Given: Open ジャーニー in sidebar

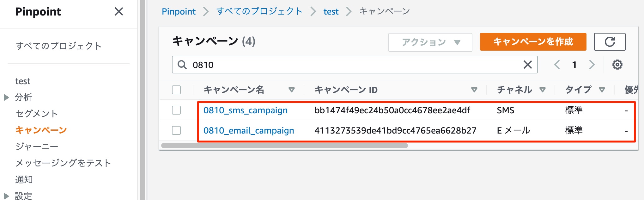Looking at the screenshot, I should point(37,147).
